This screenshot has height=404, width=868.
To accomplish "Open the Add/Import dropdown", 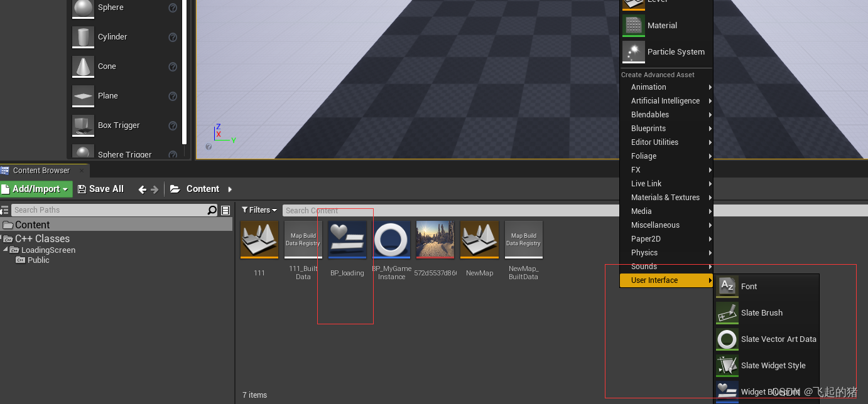I will click(36, 189).
